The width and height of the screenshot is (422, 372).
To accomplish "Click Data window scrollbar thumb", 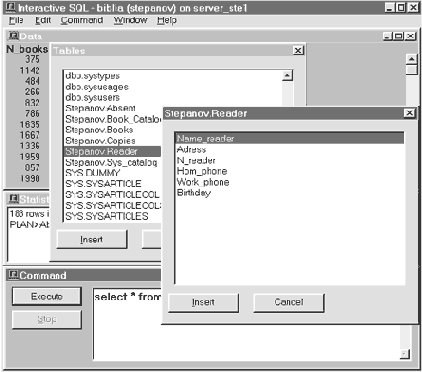I will point(412,70).
